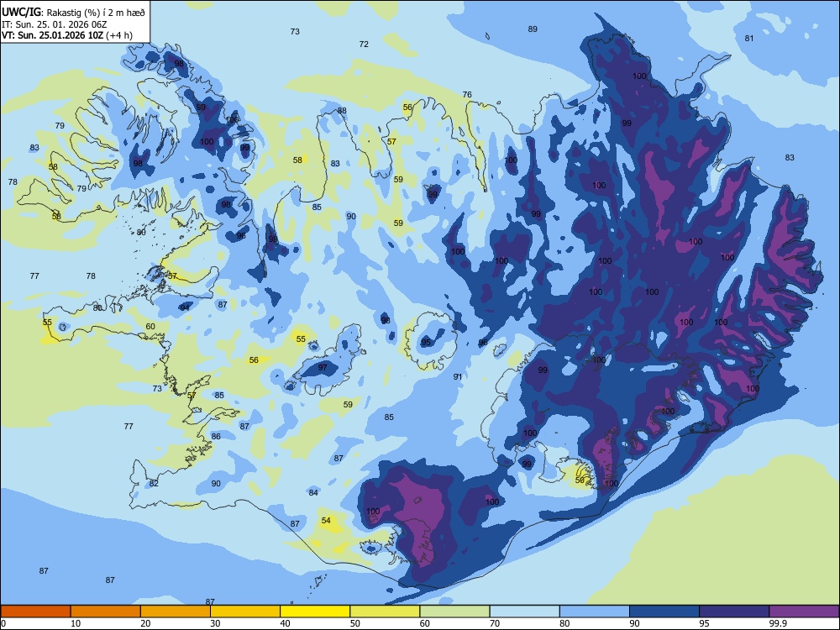This screenshot has height=630, width=840.
Task: Click the '99.9' legend scale label
Action: (777, 623)
